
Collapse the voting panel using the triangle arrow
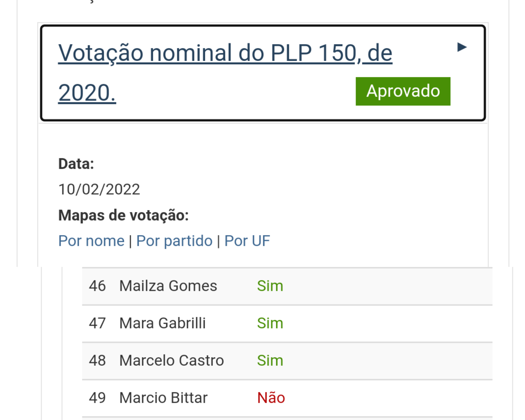(462, 47)
